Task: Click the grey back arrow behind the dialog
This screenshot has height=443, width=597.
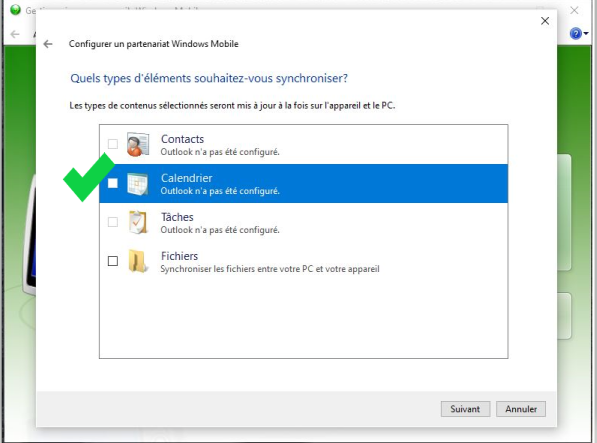Action: point(15,34)
